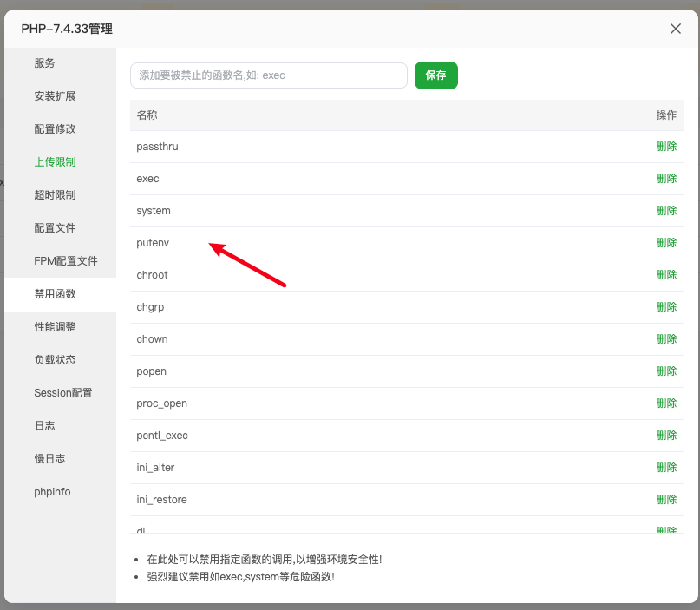This screenshot has height=610, width=700.
Task: Delete the putenv row entry
Action: click(x=666, y=243)
